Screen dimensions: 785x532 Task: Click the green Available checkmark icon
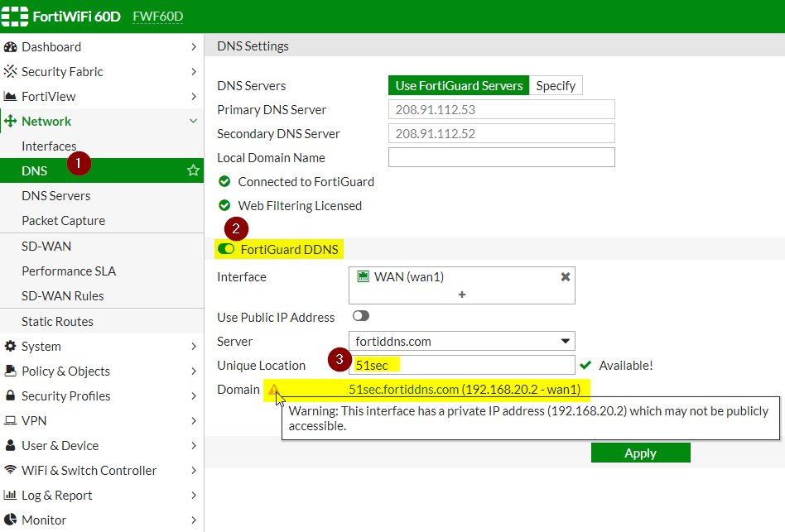point(585,366)
